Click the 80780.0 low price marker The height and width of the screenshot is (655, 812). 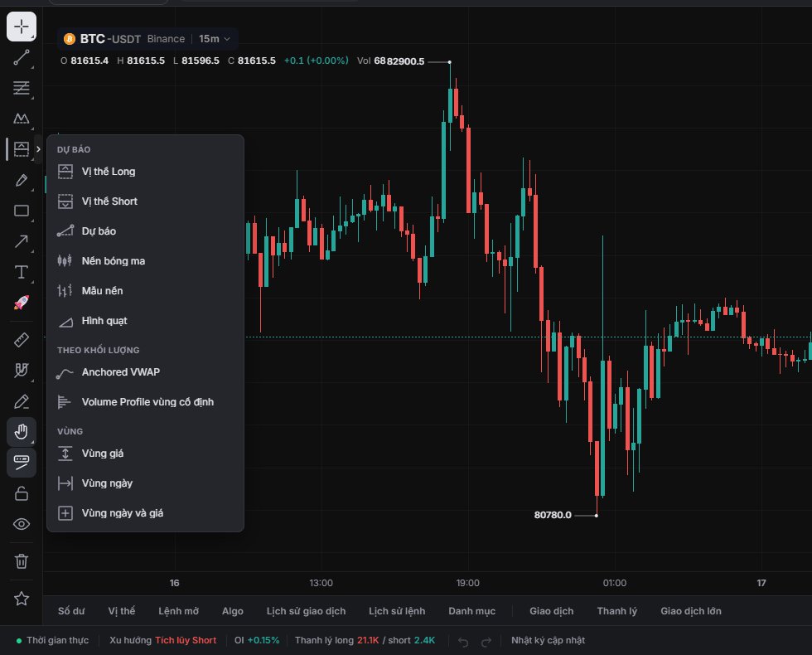click(553, 515)
